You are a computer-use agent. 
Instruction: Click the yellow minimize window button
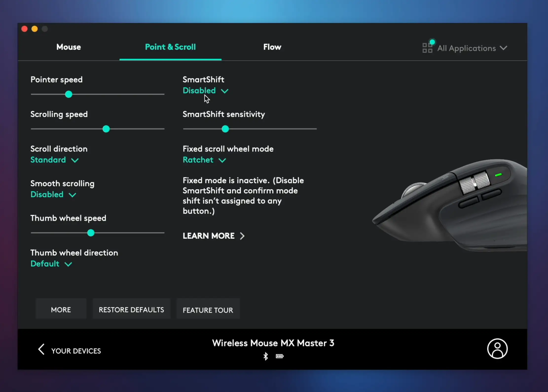pos(35,29)
